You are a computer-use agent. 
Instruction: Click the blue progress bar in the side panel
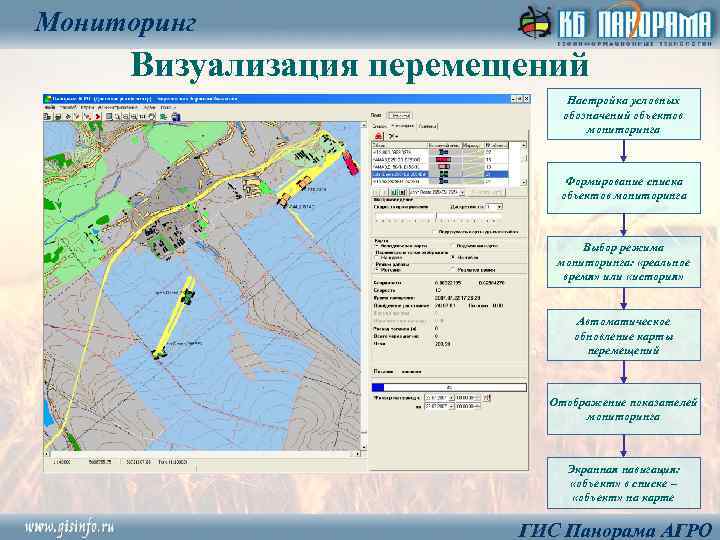click(449, 388)
